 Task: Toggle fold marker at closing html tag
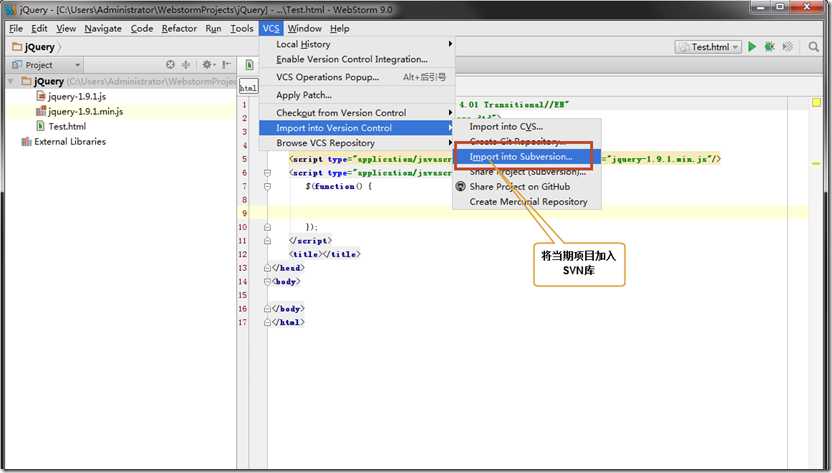267,322
